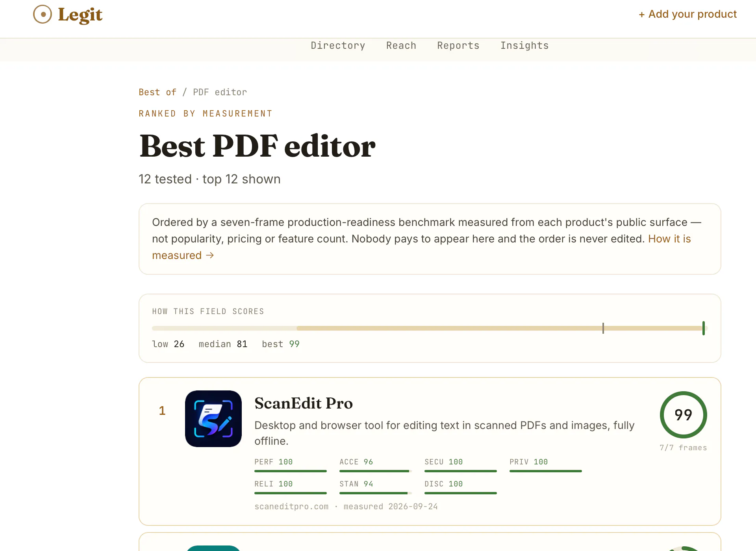
Task: Click the RELI 100 score metric
Action: pyautogui.click(x=291, y=487)
